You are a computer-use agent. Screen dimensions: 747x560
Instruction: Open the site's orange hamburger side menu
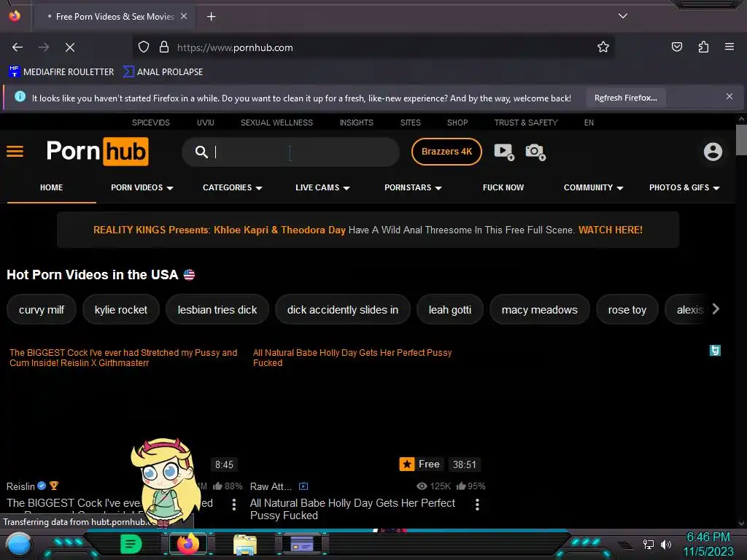point(15,152)
